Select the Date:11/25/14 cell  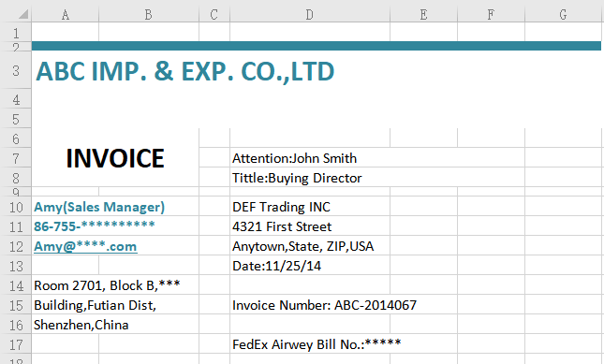[x=276, y=266]
